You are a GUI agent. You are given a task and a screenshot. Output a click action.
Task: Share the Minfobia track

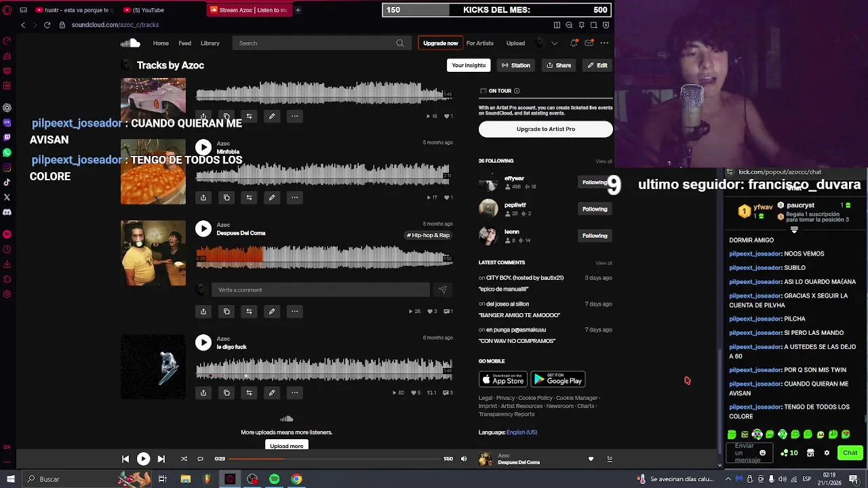point(203,197)
